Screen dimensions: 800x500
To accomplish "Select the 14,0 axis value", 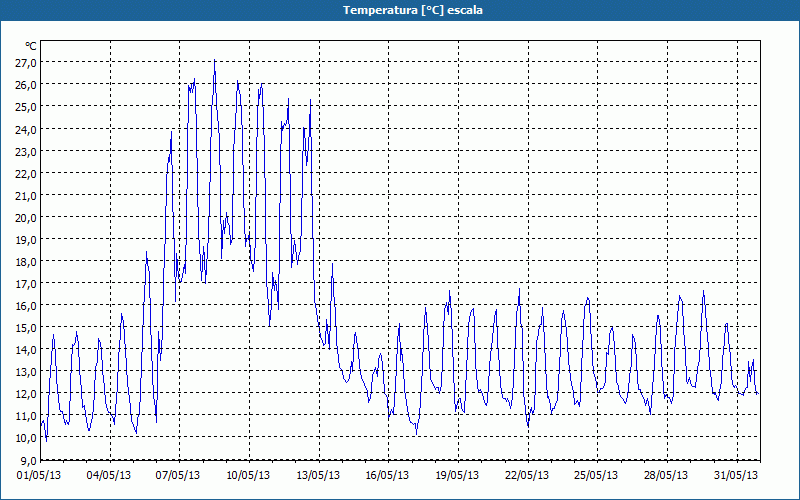I will click(26, 349).
